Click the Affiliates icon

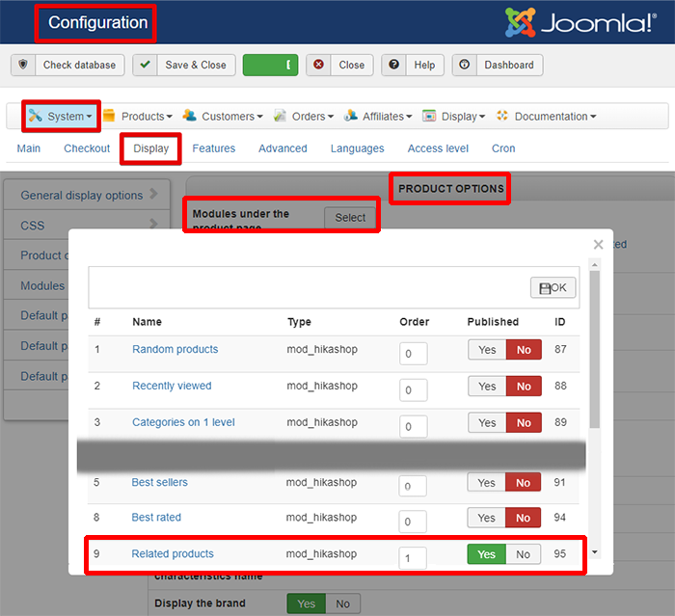[x=350, y=116]
